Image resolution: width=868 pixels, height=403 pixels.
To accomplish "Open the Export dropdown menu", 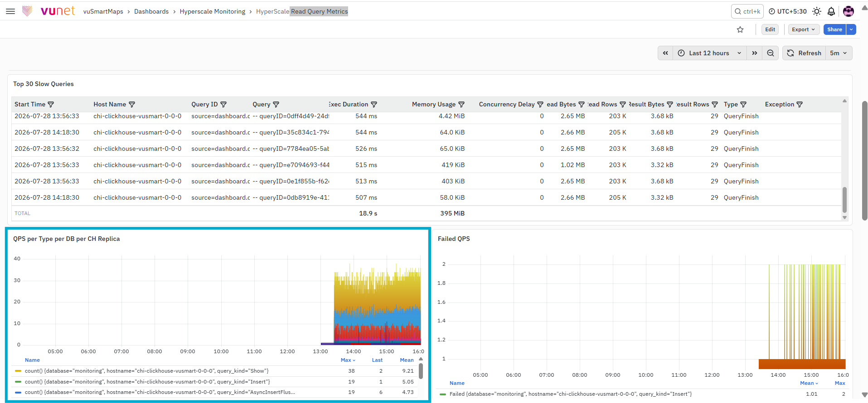I will (x=804, y=29).
